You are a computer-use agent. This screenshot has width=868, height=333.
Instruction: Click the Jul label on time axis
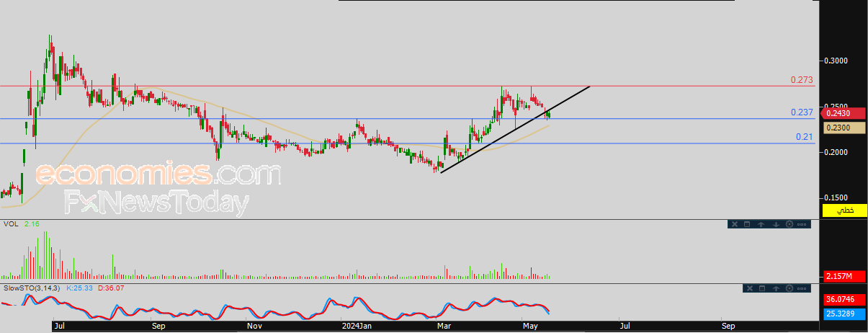point(60,326)
